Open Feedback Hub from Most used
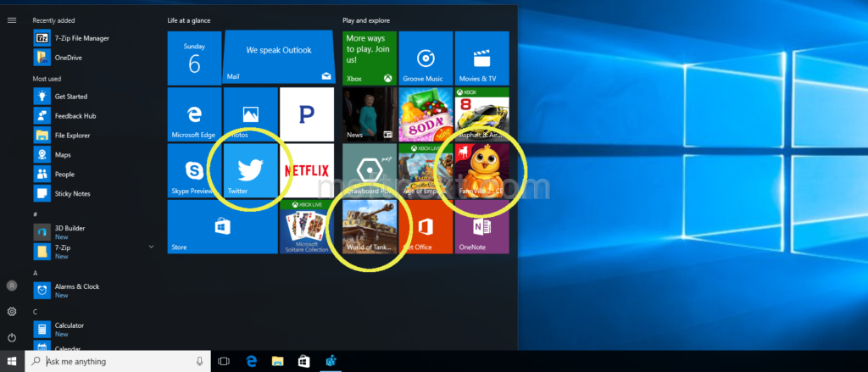Image resolution: width=868 pixels, height=372 pixels. pos(75,115)
